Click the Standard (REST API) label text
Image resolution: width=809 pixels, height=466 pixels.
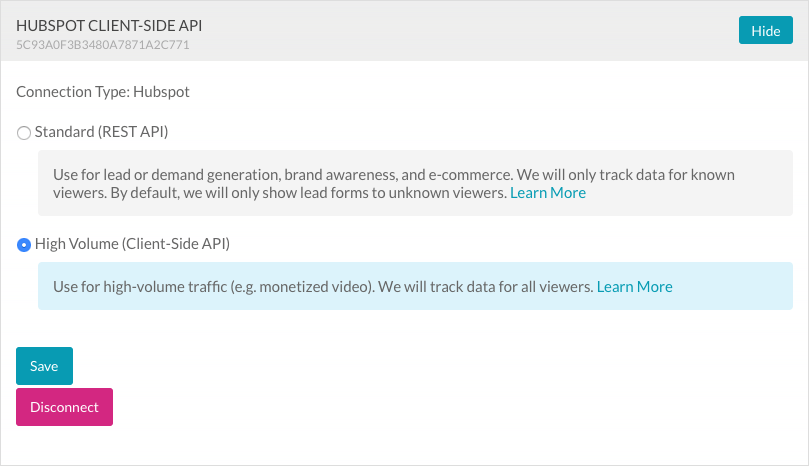tap(101, 131)
